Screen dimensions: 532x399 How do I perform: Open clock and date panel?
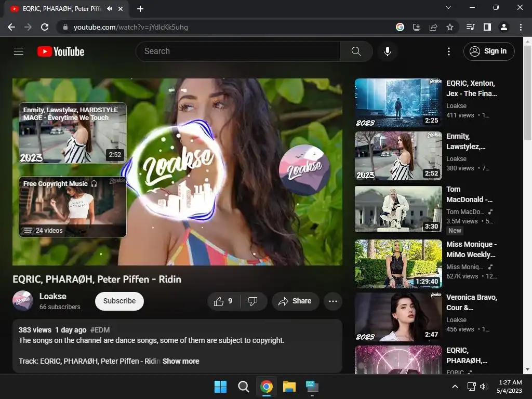(x=509, y=387)
